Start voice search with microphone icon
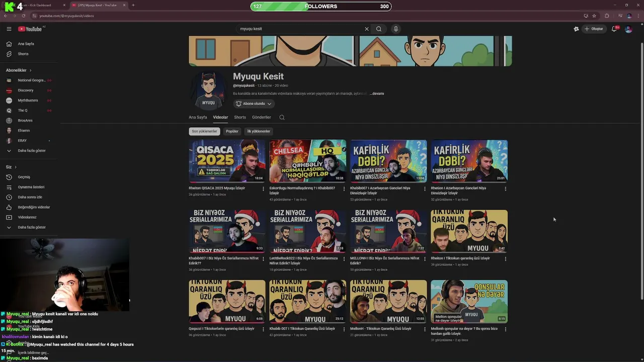This screenshot has height=362, width=644. 396,29
